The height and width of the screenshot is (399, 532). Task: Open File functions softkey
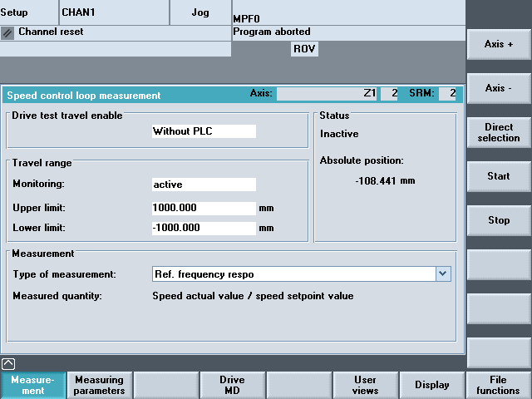[x=498, y=385]
